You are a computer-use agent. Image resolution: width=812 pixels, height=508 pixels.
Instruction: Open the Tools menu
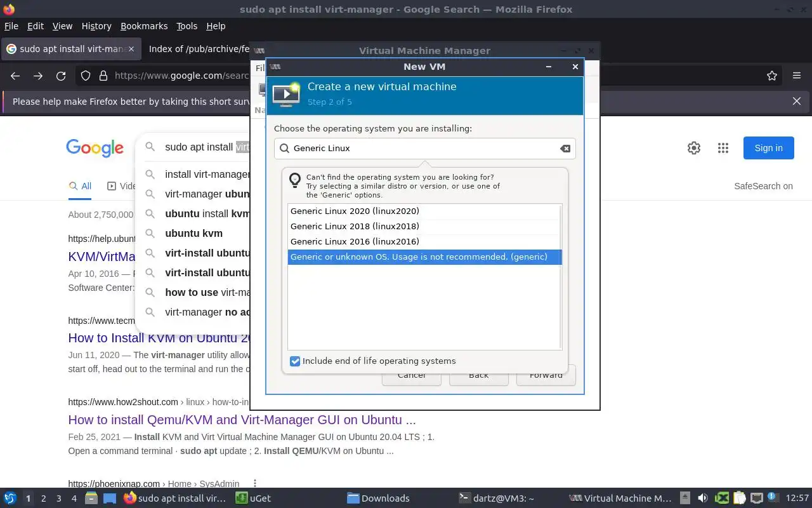(x=187, y=26)
